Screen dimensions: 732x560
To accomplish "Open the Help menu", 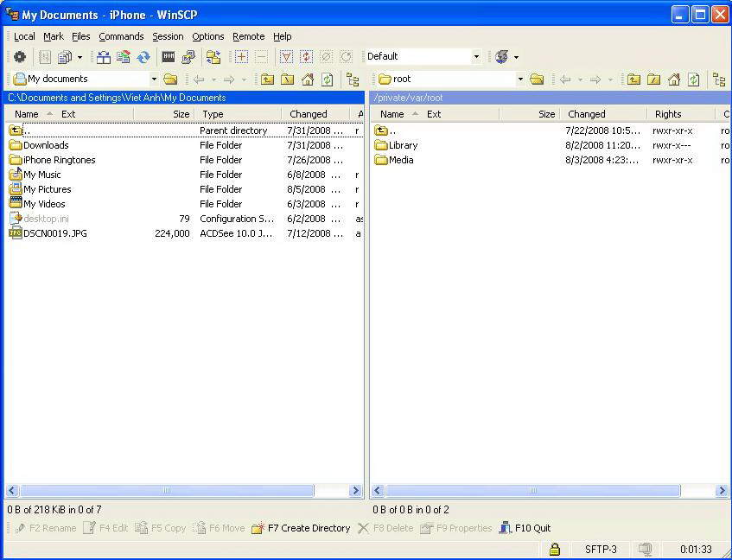I will 283,36.
